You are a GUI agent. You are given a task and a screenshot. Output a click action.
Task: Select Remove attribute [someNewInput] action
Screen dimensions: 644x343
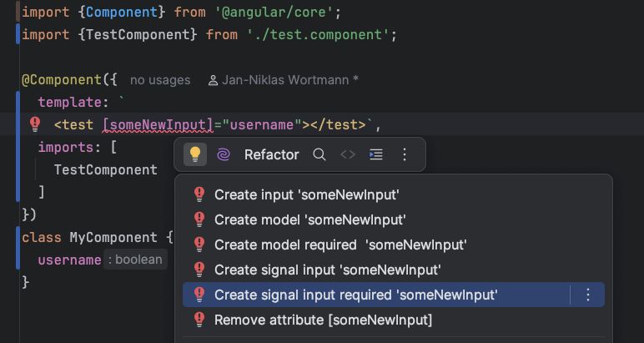click(394, 320)
